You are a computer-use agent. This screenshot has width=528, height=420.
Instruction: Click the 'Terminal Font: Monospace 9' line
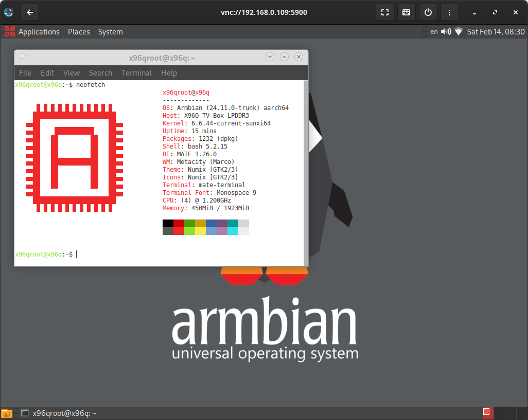pyautogui.click(x=209, y=193)
